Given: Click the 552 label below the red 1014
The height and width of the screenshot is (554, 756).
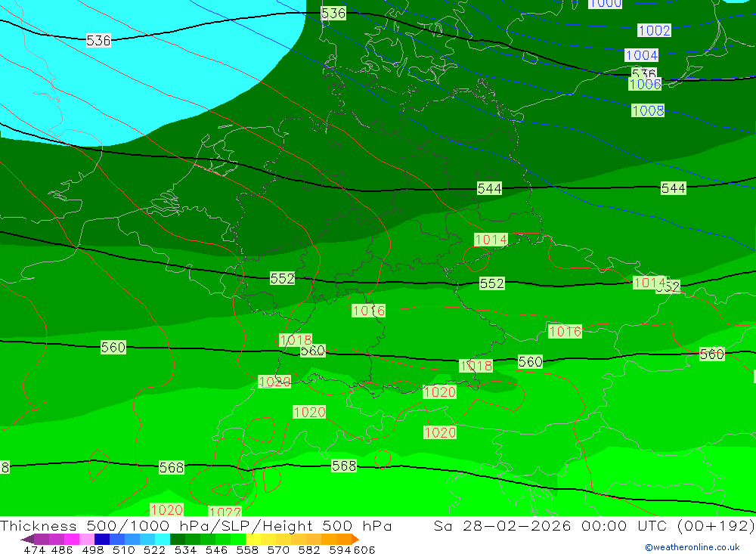Looking at the screenshot, I should point(492,283).
